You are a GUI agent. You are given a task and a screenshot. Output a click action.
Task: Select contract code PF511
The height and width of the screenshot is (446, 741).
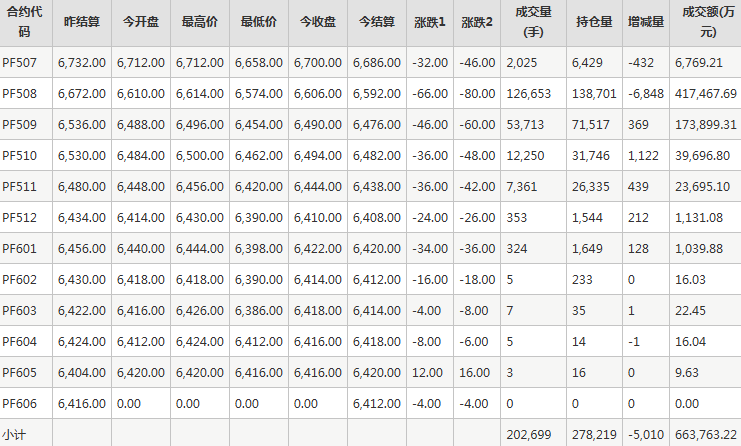point(19,187)
